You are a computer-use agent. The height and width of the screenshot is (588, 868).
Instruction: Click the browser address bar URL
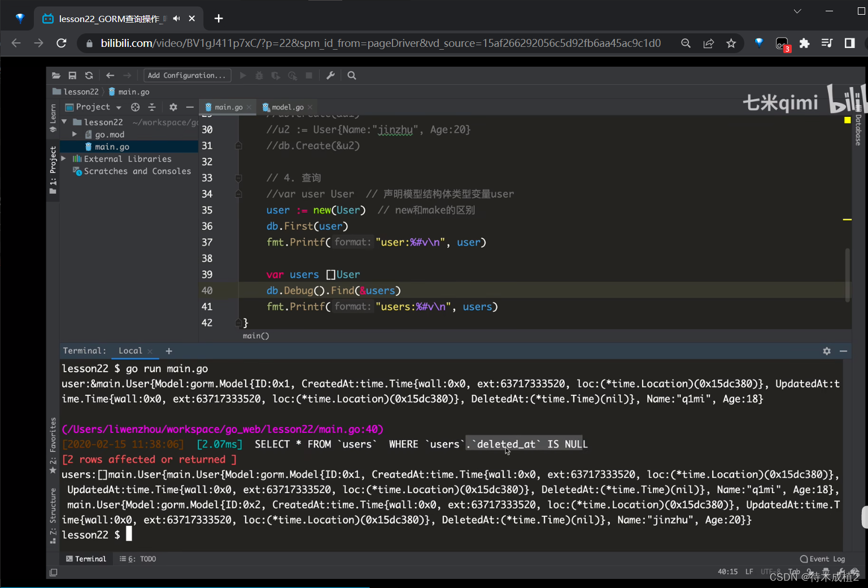pos(380,43)
